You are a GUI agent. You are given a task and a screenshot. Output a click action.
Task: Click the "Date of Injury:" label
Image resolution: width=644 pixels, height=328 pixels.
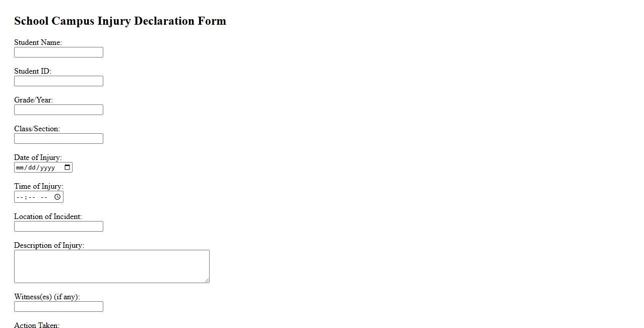click(38, 157)
